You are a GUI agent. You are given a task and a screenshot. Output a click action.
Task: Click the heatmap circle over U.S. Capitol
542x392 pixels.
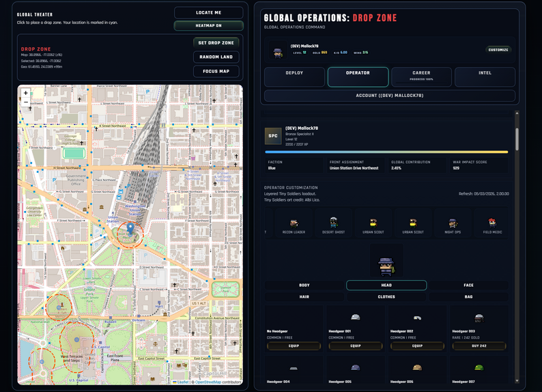pyautogui.click(x=76, y=346)
